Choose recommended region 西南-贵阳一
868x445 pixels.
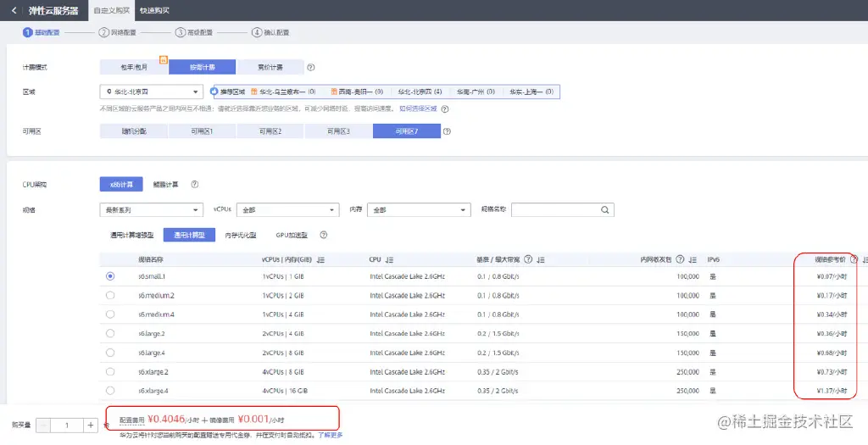pos(357,92)
